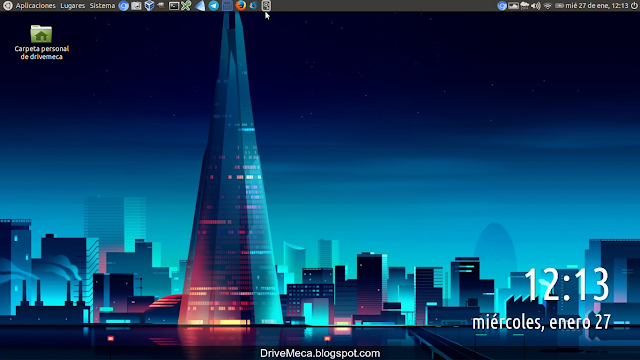Open the Wi-Fi network indicator
This screenshot has width=640, height=360.
pyautogui.click(x=548, y=6)
